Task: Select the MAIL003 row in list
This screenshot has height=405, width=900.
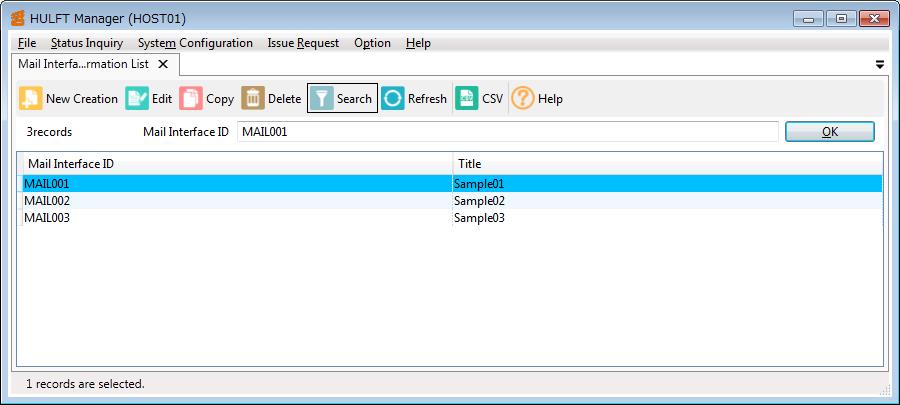Action: pyautogui.click(x=47, y=218)
